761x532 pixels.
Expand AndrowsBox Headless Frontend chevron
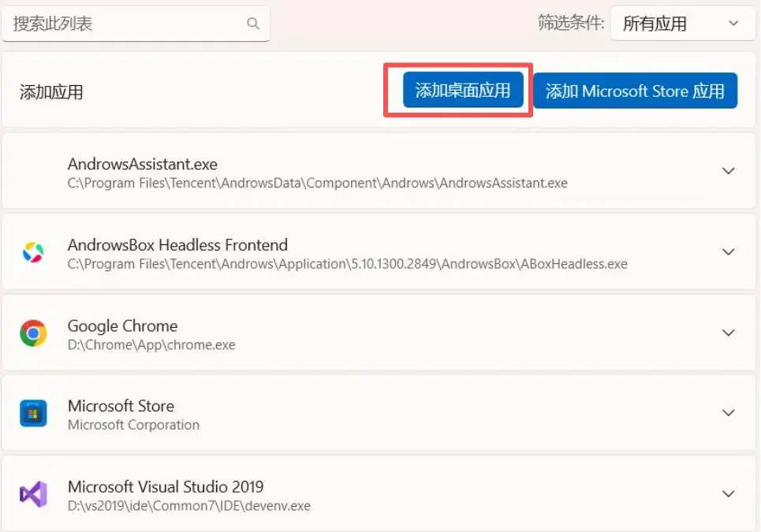tap(728, 252)
